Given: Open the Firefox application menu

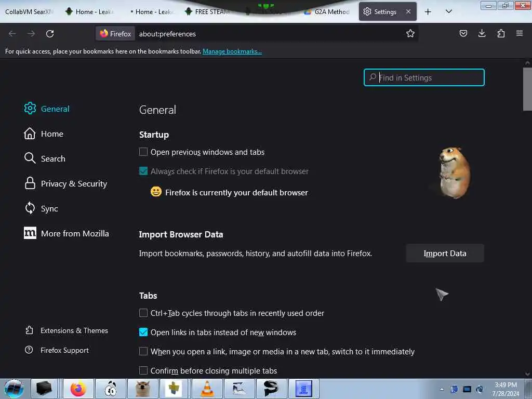Looking at the screenshot, I should pos(519,33).
